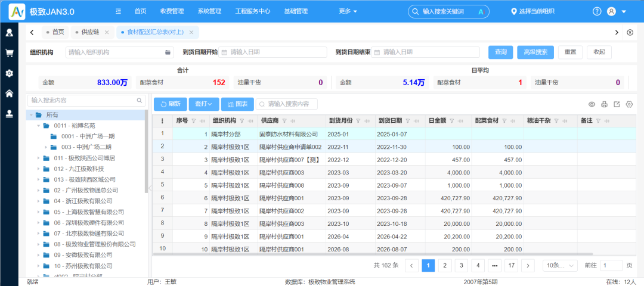644x286 pixels.
Task: Click the export icon above table
Action: 617,104
